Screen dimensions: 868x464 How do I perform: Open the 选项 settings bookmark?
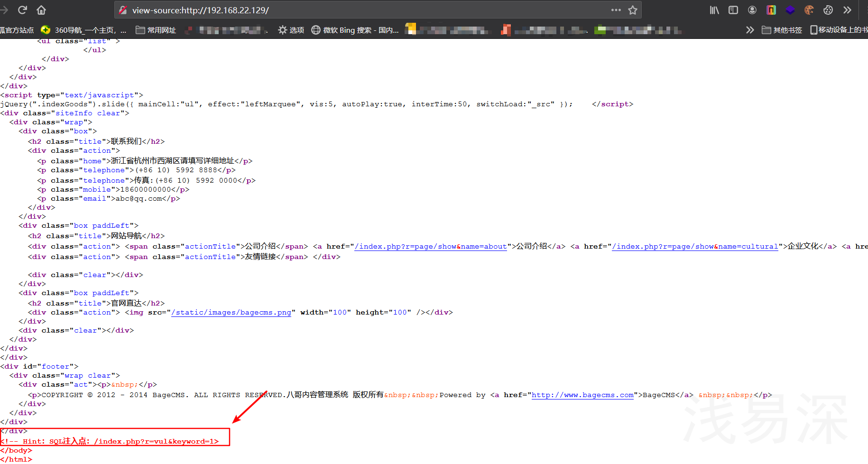point(291,30)
